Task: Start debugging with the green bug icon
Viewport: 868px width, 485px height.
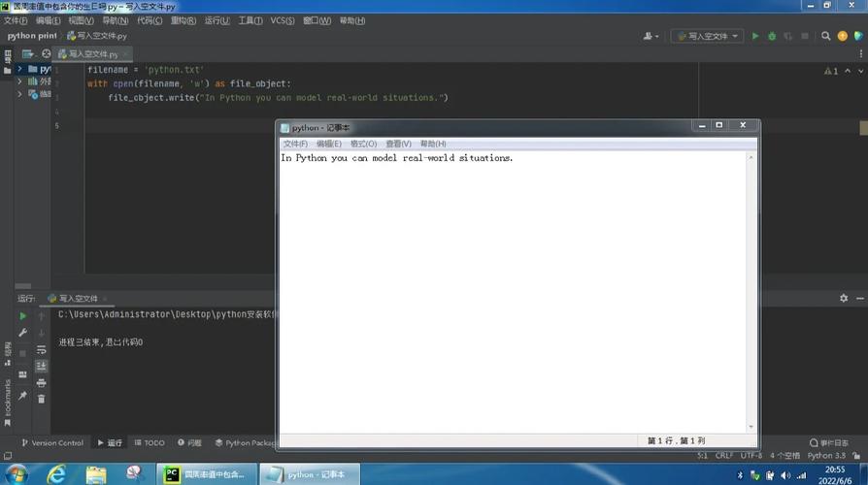Action: [x=772, y=36]
